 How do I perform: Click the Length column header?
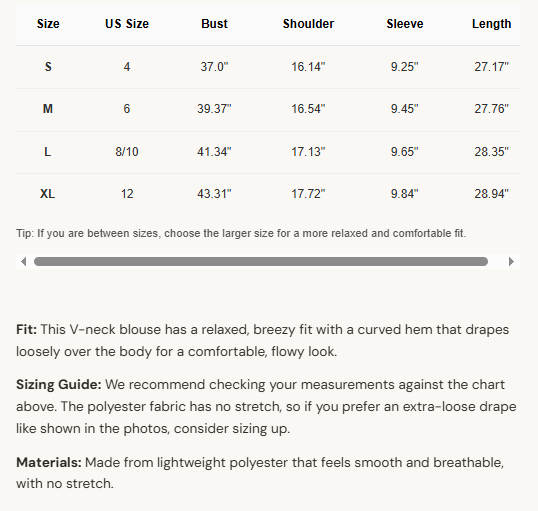tap(492, 24)
